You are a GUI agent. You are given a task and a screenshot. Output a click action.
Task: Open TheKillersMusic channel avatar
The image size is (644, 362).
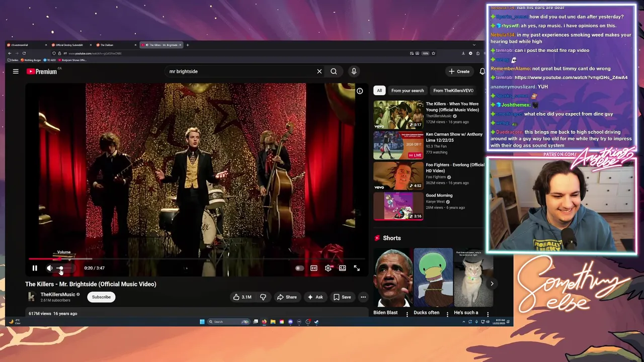tap(31, 297)
